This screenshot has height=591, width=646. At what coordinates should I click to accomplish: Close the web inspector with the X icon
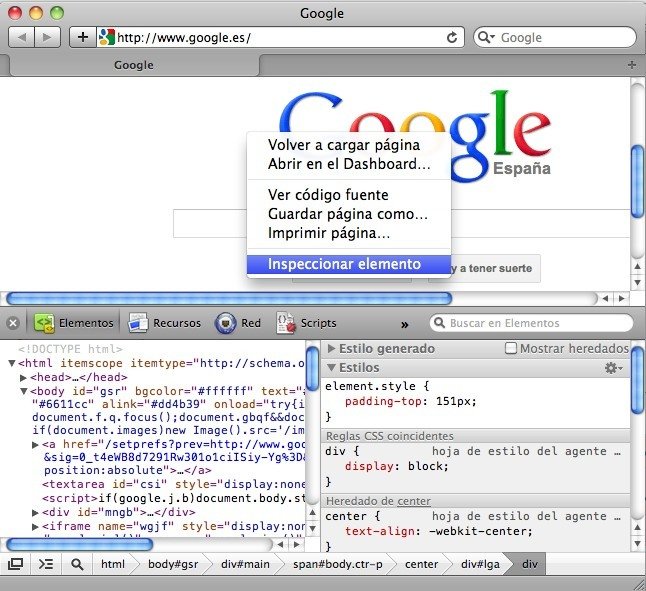click(x=13, y=323)
